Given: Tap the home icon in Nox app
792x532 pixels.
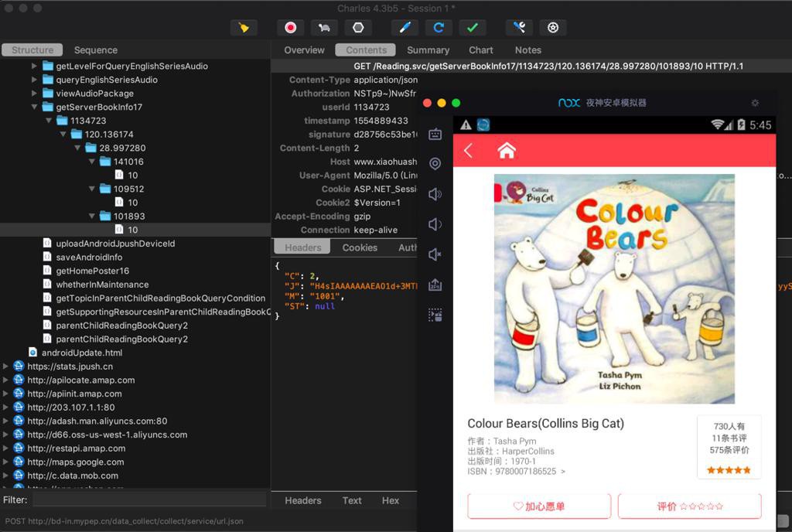Looking at the screenshot, I should [x=506, y=151].
